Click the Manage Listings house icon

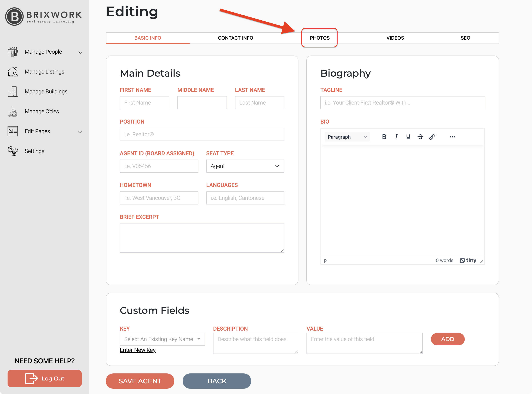pyautogui.click(x=13, y=71)
